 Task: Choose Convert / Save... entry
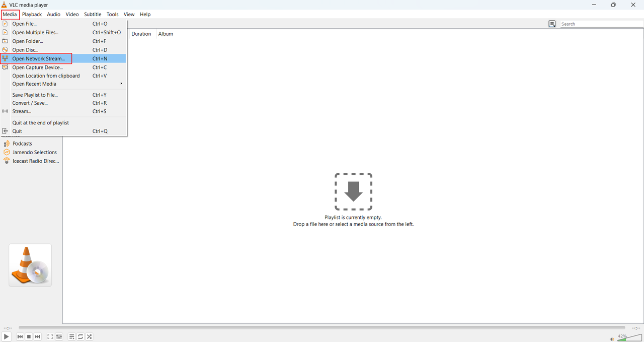pyautogui.click(x=63, y=103)
